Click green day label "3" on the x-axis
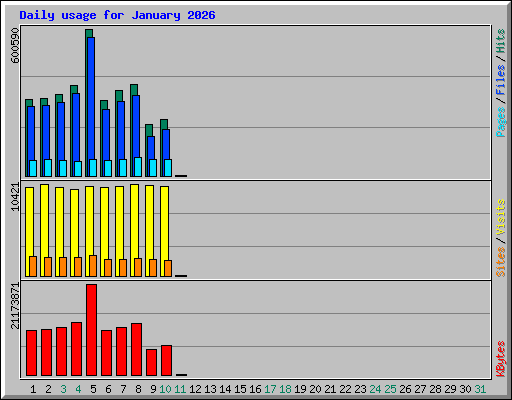The width and height of the screenshot is (512, 400). (x=63, y=389)
